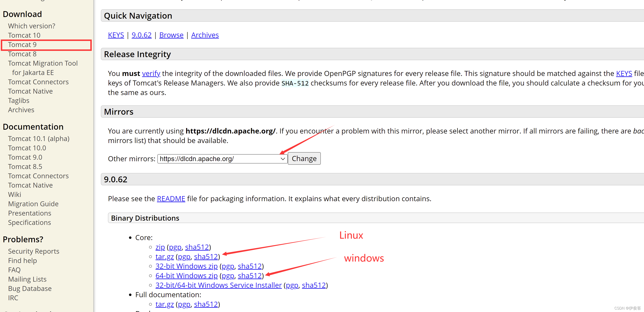
Task: Open pgp for Full documentation tar.gz
Action: click(x=184, y=304)
